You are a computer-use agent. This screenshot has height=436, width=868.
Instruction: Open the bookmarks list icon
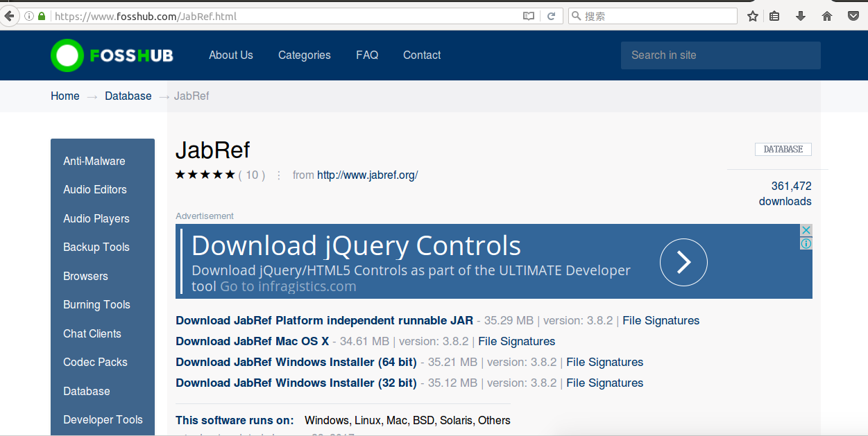pos(775,16)
